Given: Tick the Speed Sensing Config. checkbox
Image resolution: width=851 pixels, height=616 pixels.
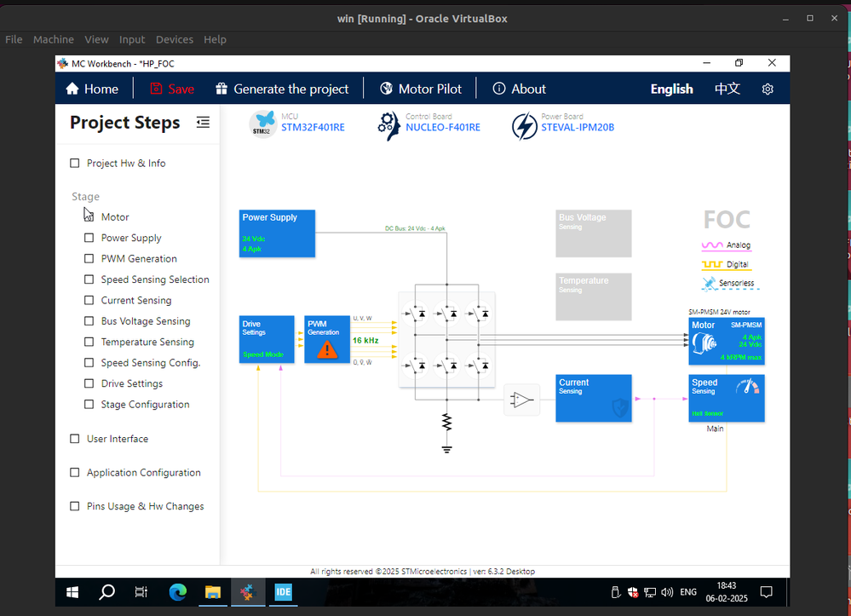Looking at the screenshot, I should click(x=89, y=363).
